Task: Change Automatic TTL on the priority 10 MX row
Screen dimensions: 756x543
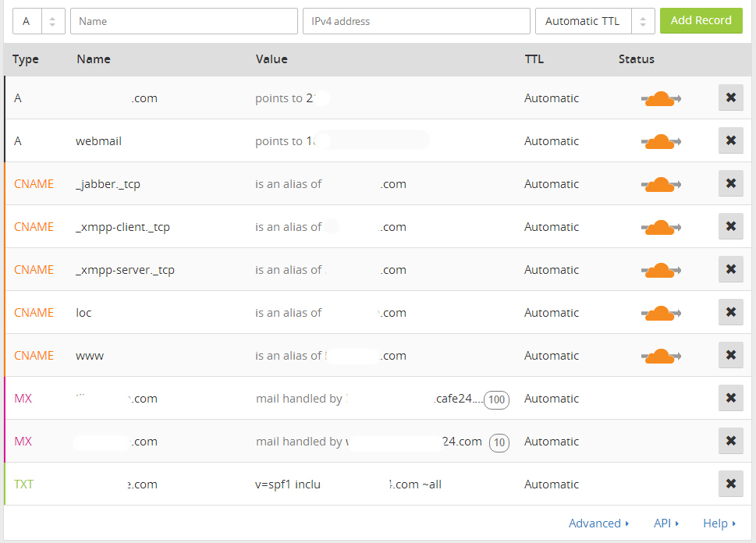Action: click(552, 442)
